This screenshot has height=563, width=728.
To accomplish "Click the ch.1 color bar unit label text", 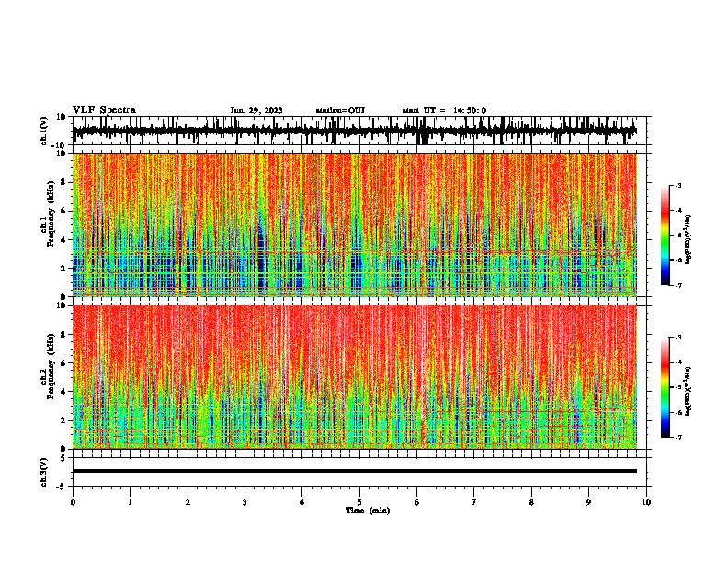I will point(688,240).
